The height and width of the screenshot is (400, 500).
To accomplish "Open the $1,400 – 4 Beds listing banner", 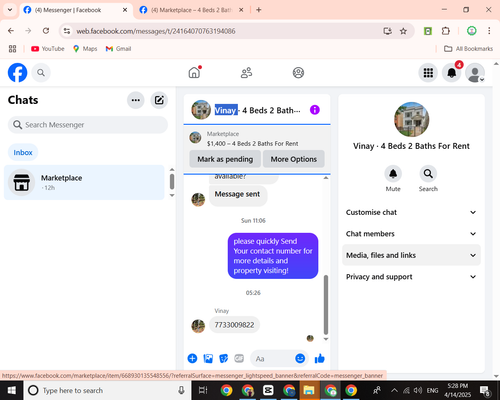I will 257,139.
